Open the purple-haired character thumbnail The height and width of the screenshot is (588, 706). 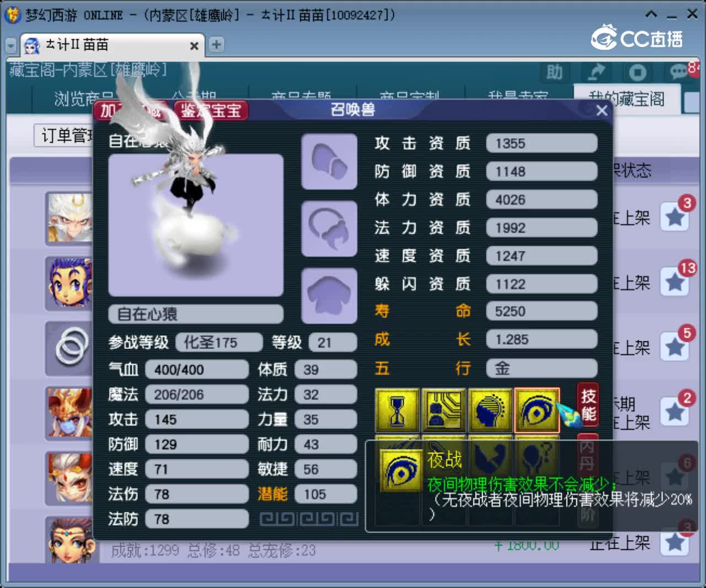(69, 283)
